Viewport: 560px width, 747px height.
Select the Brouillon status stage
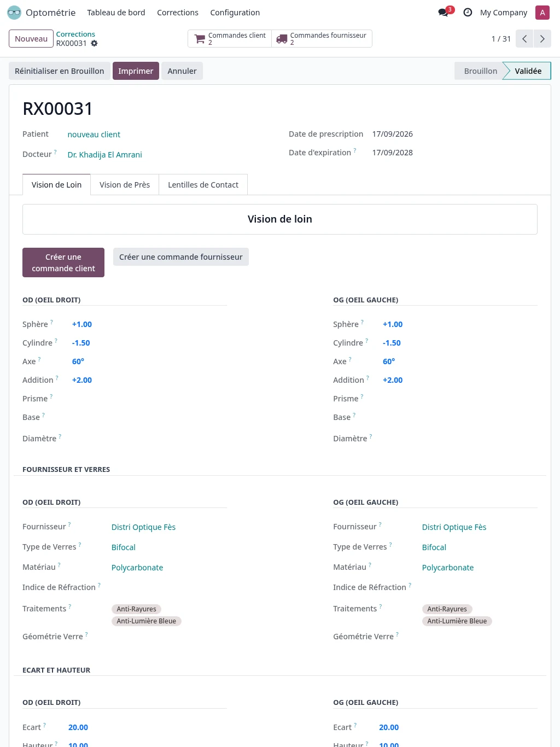(481, 71)
